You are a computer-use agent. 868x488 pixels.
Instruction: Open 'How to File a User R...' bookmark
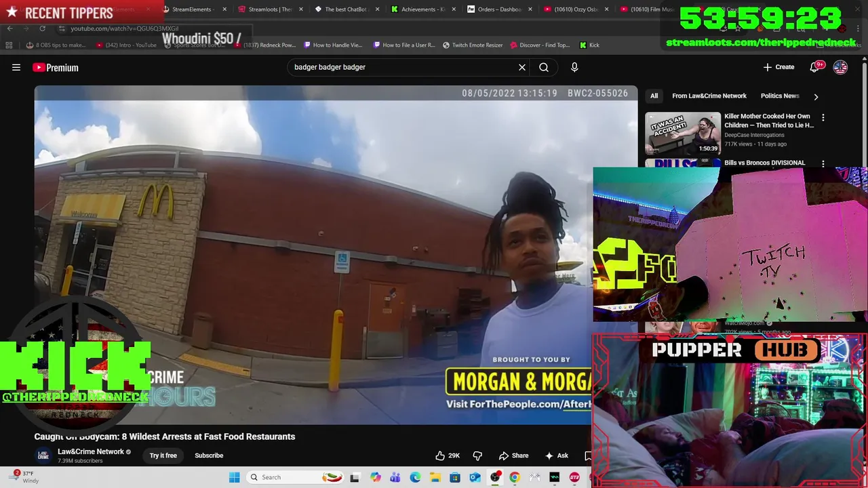(404, 45)
